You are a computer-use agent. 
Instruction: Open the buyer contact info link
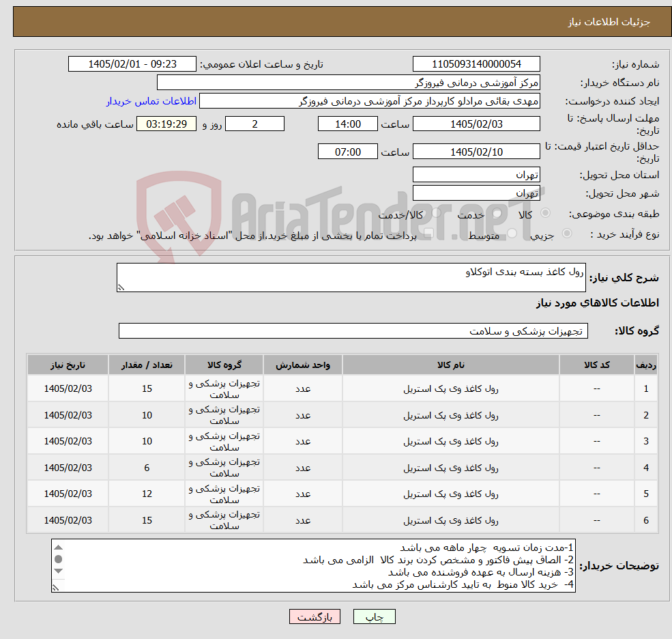[x=151, y=101]
